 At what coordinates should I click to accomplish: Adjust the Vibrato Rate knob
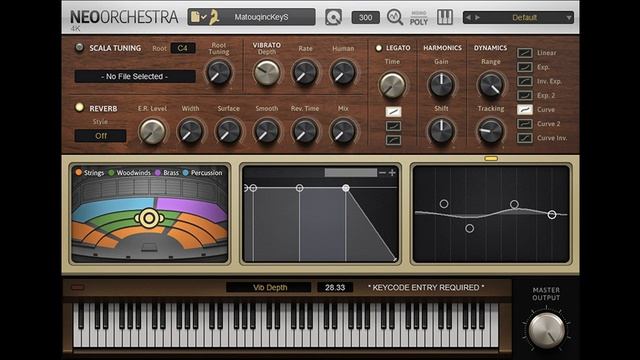coord(305,73)
